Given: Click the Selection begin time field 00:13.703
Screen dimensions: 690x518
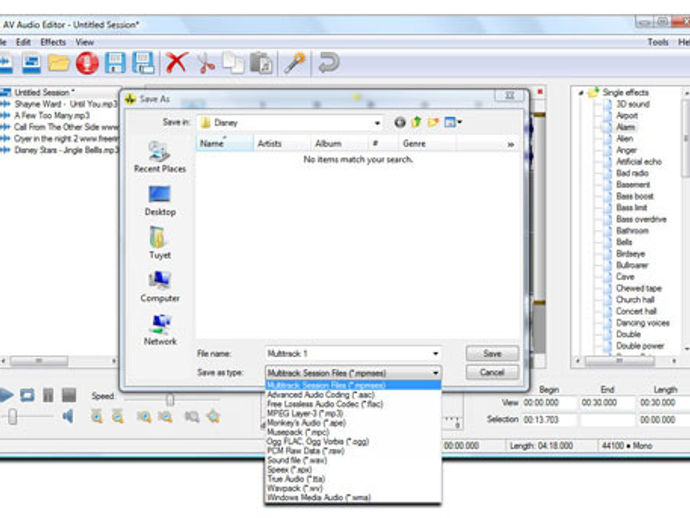Looking at the screenshot, I should tap(549, 420).
